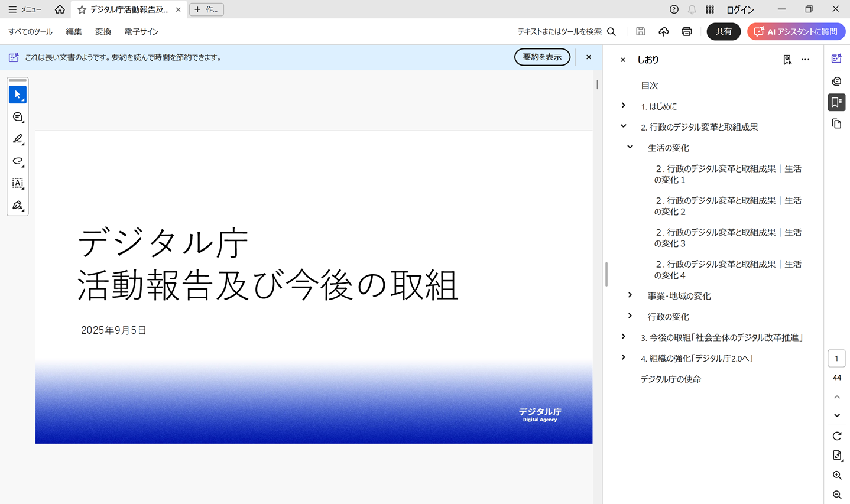Viewport: 850px width, 504px height.
Task: Expand the 事業・地域の変化 bookmark
Action: pos(630,295)
